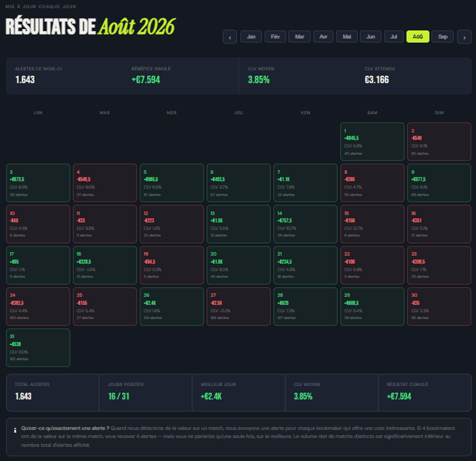Screen dimensions: 476x461
Task: Select day 24 calendar card
Action: click(x=38, y=306)
